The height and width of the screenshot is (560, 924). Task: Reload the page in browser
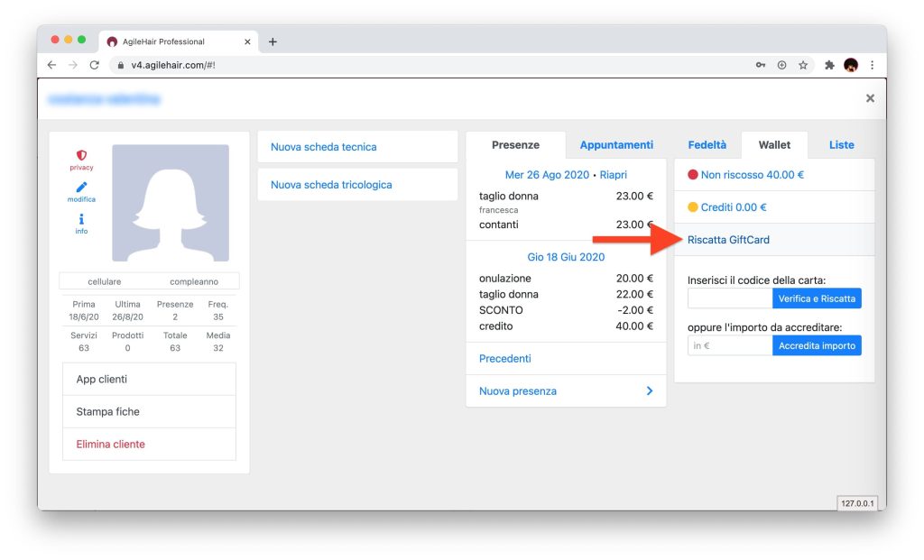coord(94,65)
